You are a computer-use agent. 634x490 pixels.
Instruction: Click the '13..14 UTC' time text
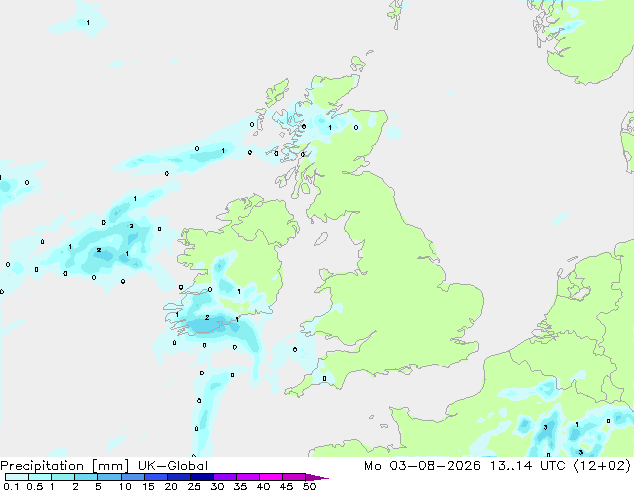click(527, 466)
